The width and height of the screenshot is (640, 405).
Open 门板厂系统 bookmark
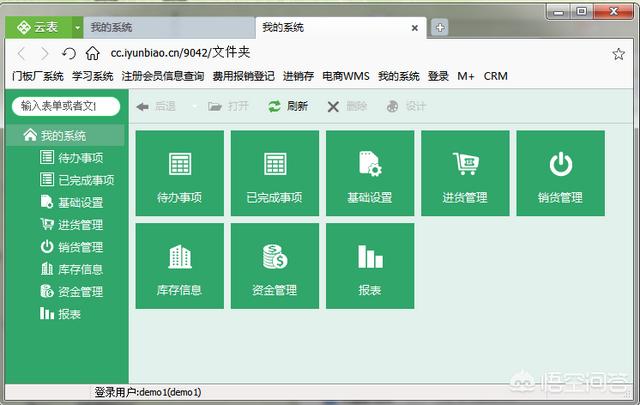pos(38,76)
